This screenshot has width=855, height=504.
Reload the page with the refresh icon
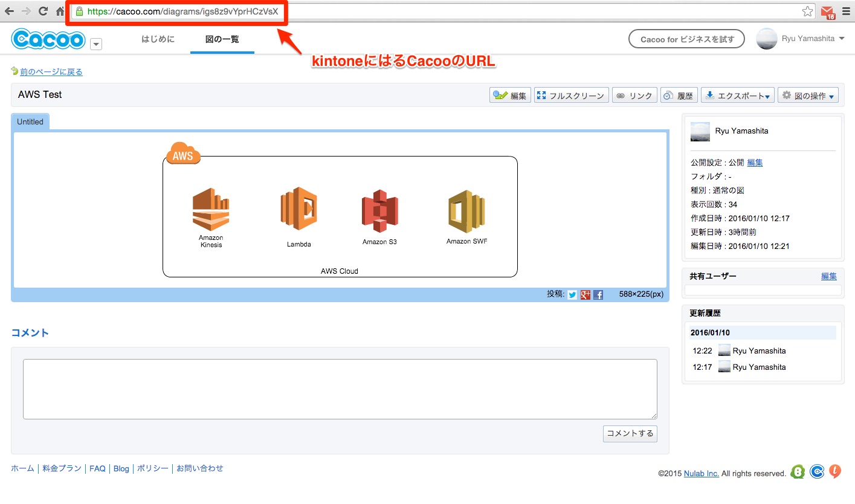(43, 11)
